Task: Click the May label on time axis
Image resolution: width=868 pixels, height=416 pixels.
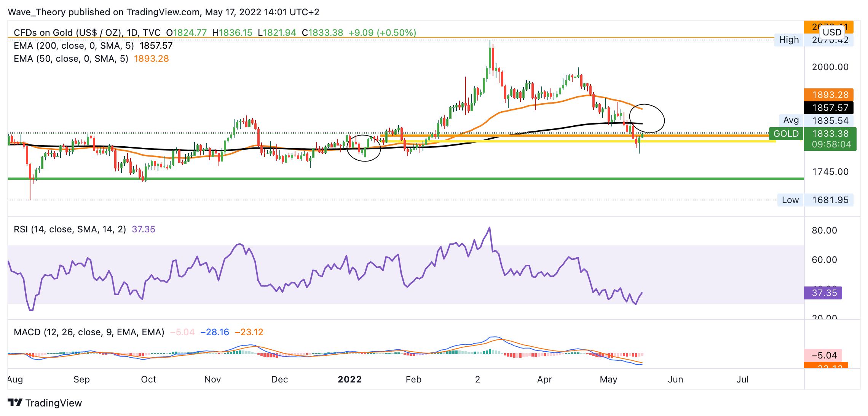Action: coord(608,379)
